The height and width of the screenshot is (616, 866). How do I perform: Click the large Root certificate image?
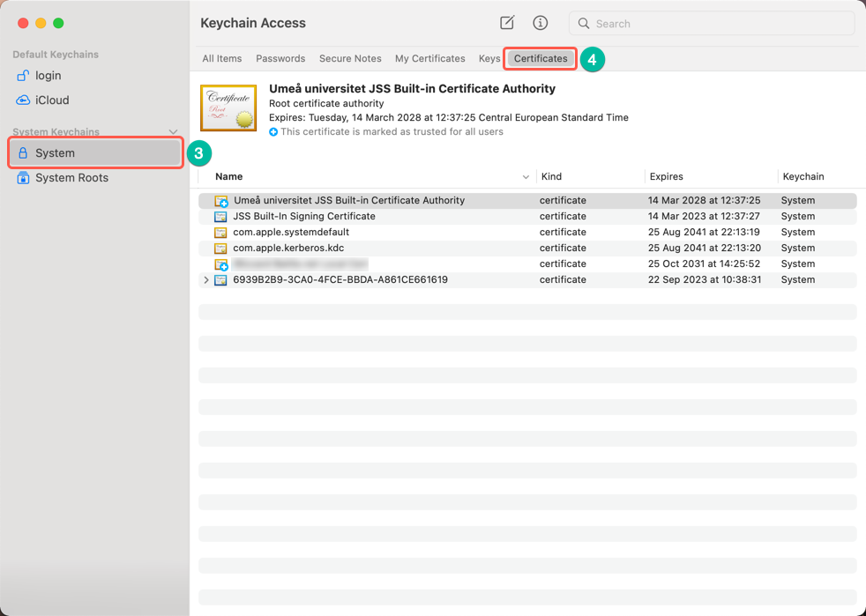point(228,108)
